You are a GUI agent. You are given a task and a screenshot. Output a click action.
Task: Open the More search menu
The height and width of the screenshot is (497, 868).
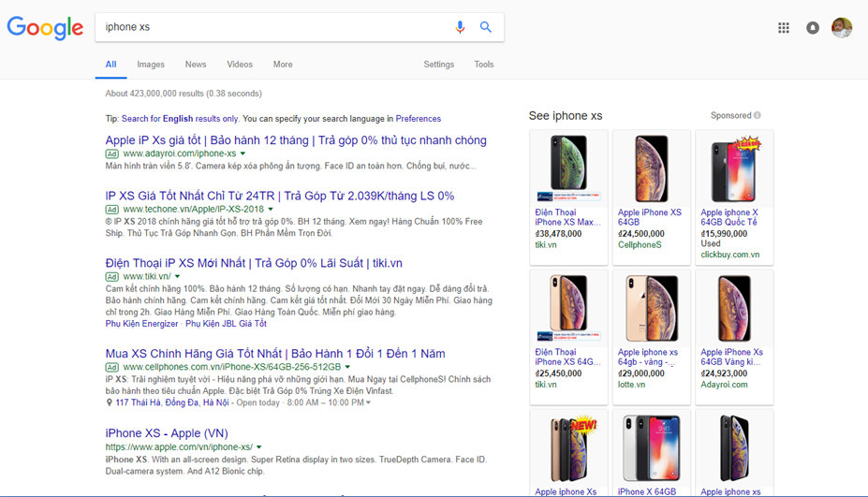[x=283, y=65]
